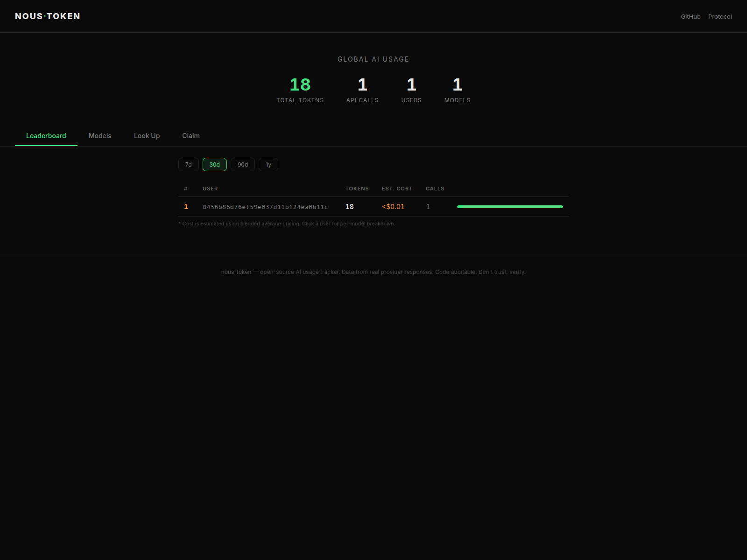Choose the 1y time range

268,164
